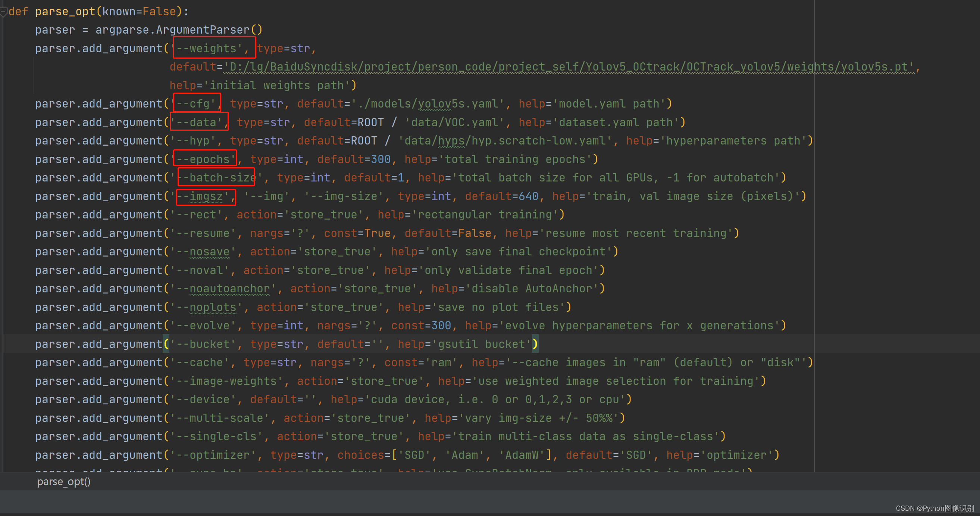Click the '--evolve' argument string
This screenshot has width=980, height=516.
coord(203,325)
